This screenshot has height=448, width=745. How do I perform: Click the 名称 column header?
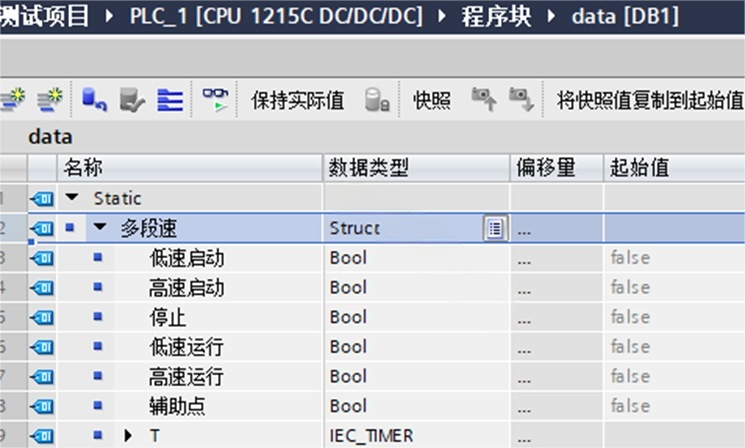pyautogui.click(x=190, y=167)
